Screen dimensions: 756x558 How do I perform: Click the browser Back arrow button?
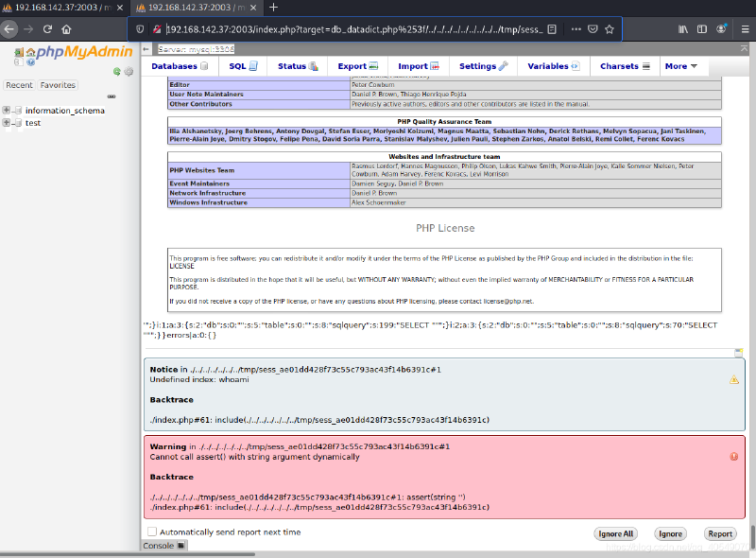9,29
